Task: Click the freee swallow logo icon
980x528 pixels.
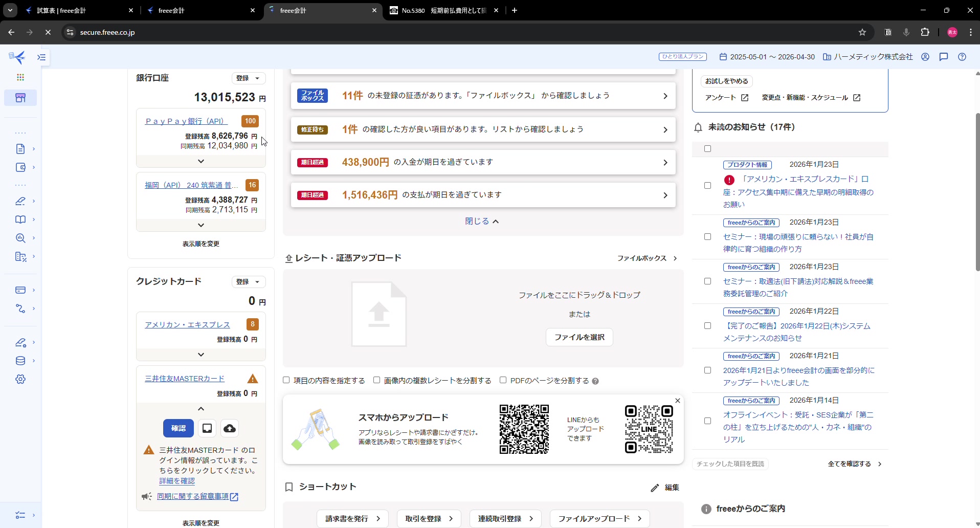Action: (x=17, y=57)
